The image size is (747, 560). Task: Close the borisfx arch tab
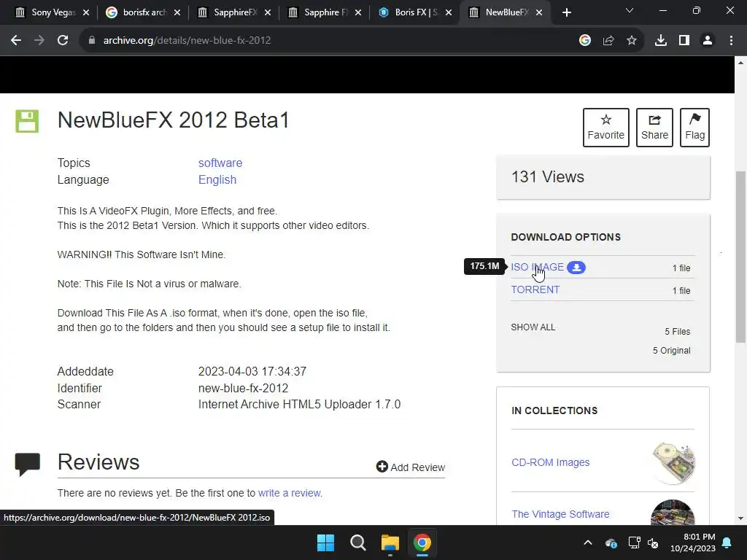click(x=177, y=12)
